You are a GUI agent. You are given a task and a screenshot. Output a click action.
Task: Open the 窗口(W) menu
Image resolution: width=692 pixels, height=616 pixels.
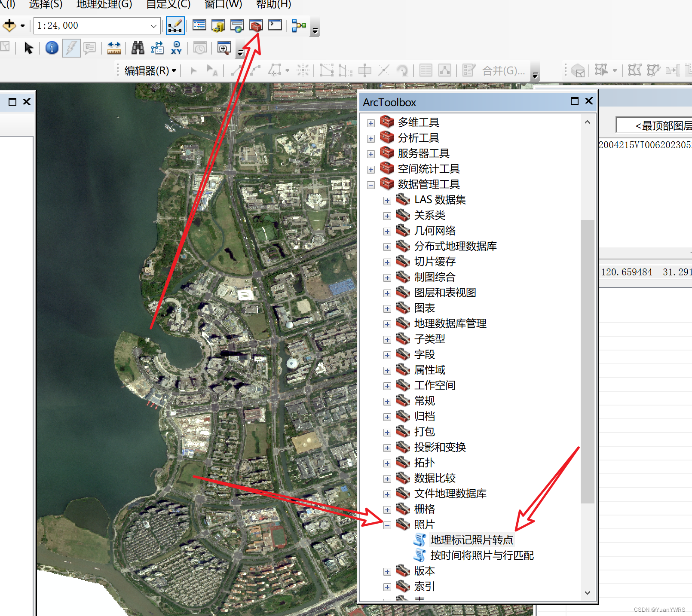pyautogui.click(x=223, y=4)
